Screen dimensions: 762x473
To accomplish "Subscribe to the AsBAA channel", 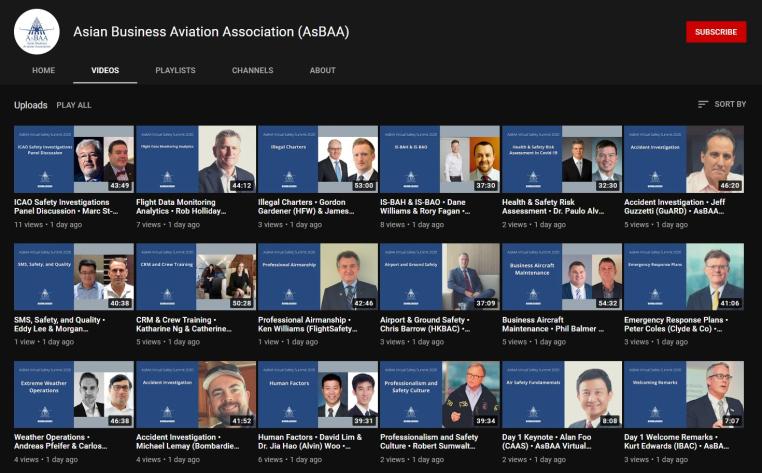I will click(715, 32).
